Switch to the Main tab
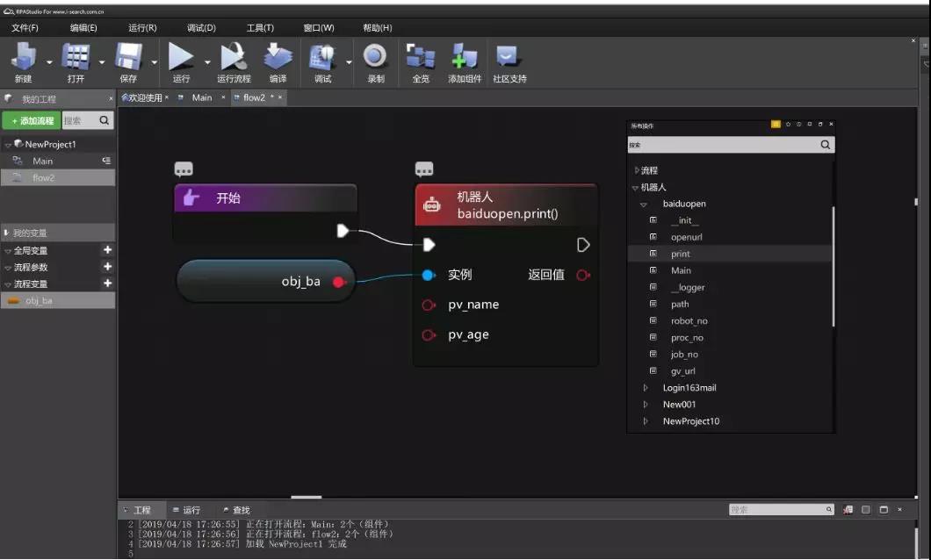Viewport: 931px width, 560px height. click(202, 97)
